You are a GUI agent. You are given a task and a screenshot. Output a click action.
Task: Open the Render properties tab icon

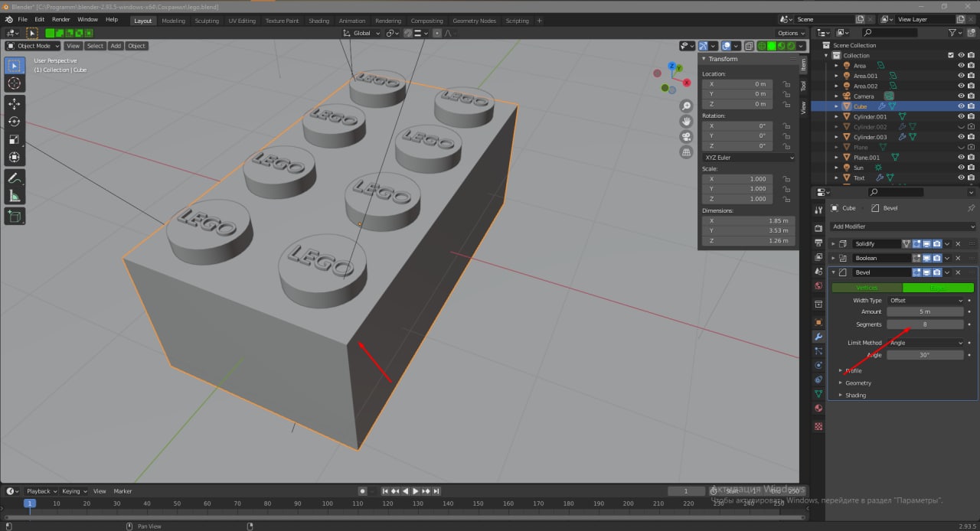pos(818,228)
